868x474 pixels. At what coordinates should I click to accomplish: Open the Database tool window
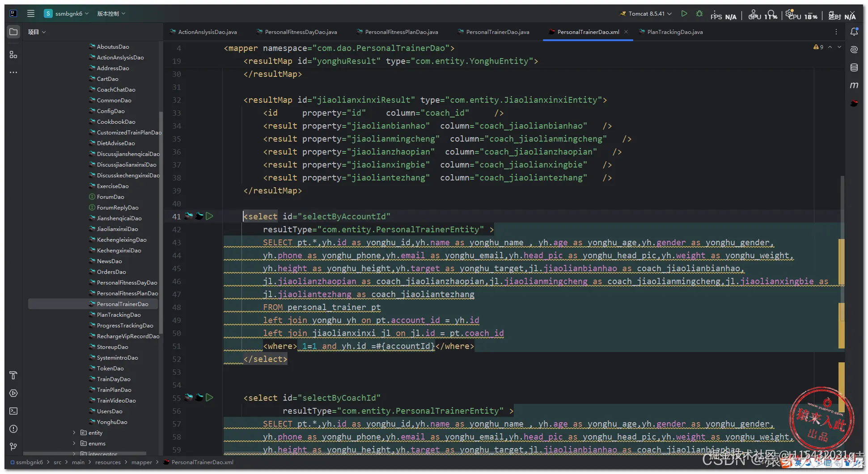854,67
